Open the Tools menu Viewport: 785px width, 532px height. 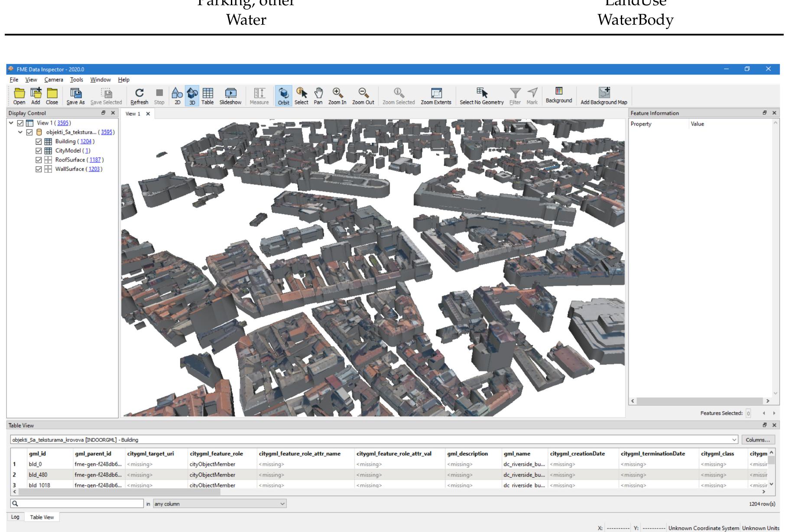click(x=77, y=80)
